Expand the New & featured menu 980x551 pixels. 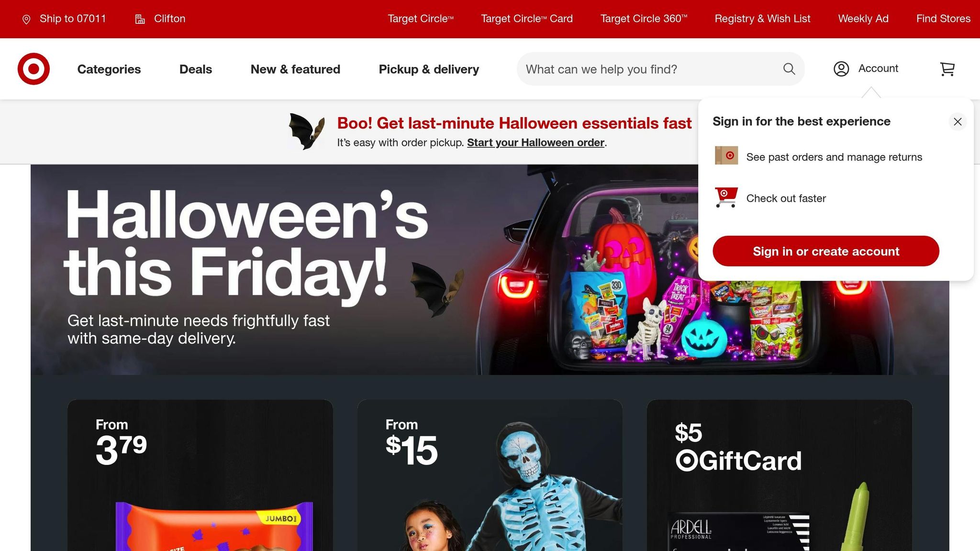pyautogui.click(x=295, y=69)
